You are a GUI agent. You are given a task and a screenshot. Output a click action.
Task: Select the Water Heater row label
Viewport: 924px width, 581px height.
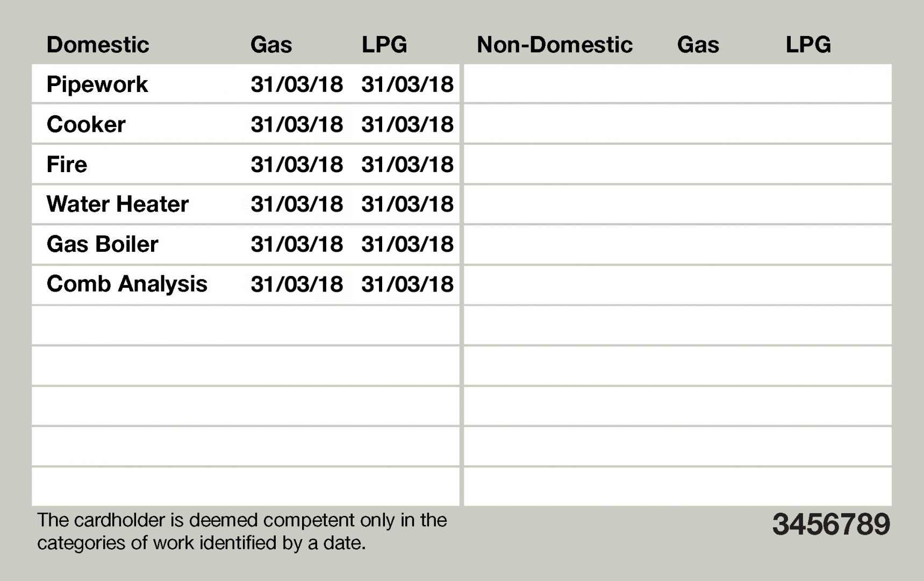coord(118,204)
